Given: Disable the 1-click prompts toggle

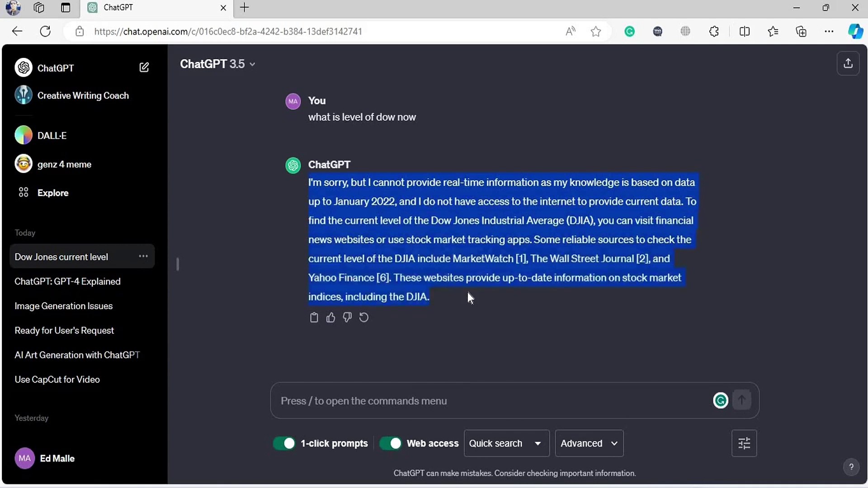Looking at the screenshot, I should (x=284, y=443).
